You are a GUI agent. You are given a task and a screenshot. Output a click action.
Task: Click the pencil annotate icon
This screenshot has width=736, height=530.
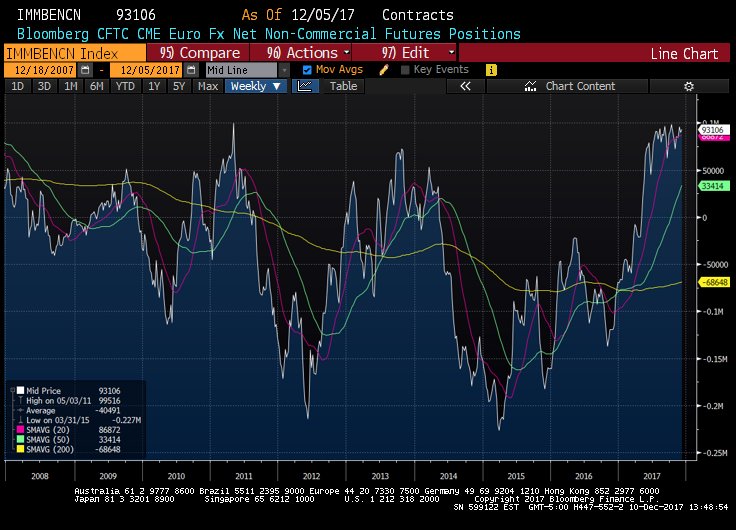(384, 70)
